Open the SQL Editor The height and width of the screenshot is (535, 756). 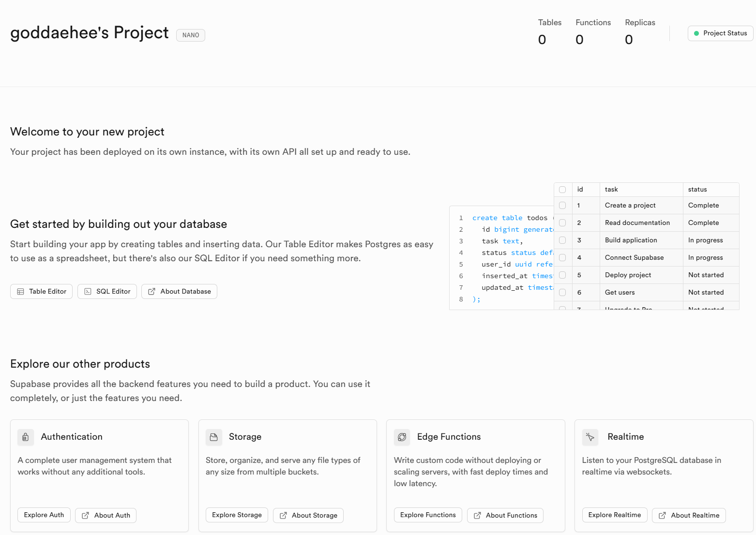107,292
